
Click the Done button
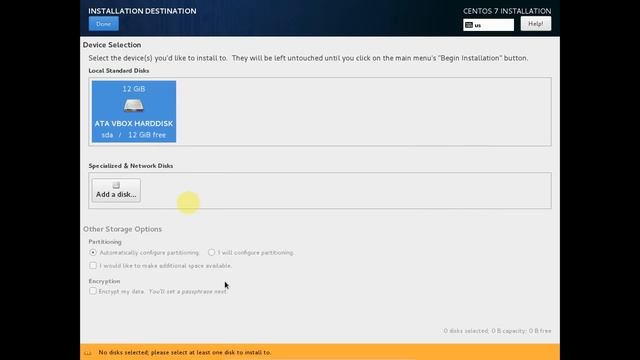104,24
